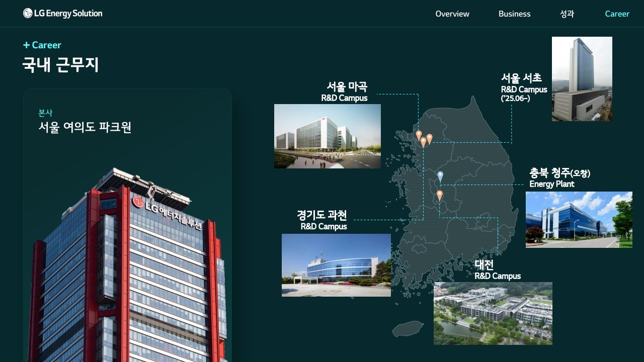Open the 서울 서초 tower photo

[582, 79]
